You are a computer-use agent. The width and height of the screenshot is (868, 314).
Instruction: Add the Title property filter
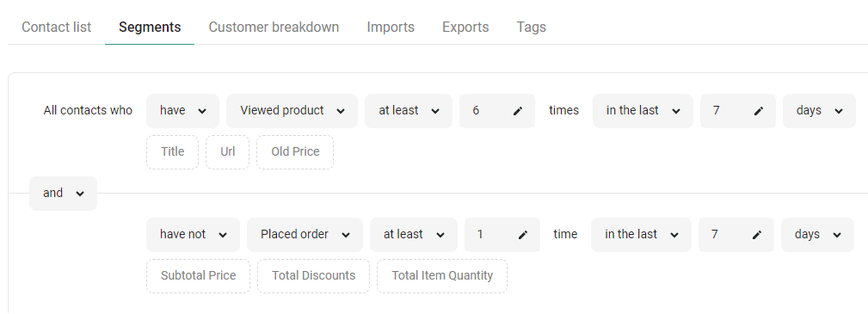click(172, 151)
